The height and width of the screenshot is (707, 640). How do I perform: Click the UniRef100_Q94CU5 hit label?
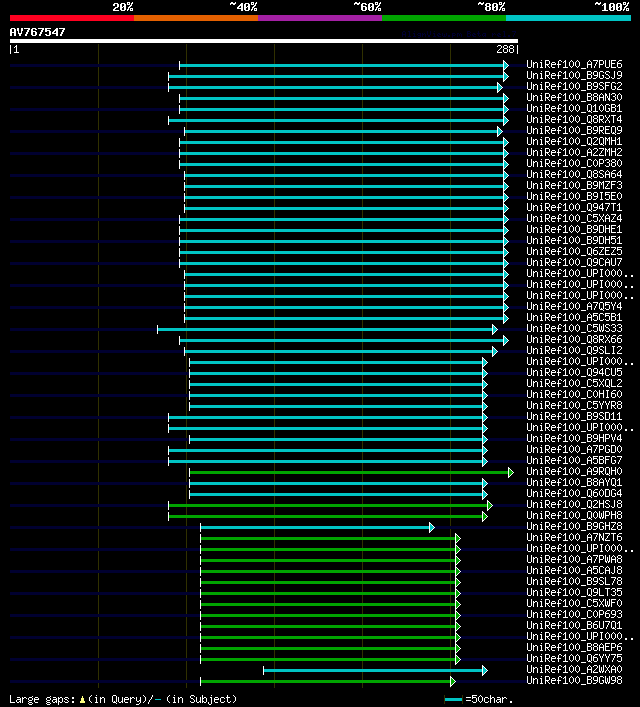pos(574,372)
